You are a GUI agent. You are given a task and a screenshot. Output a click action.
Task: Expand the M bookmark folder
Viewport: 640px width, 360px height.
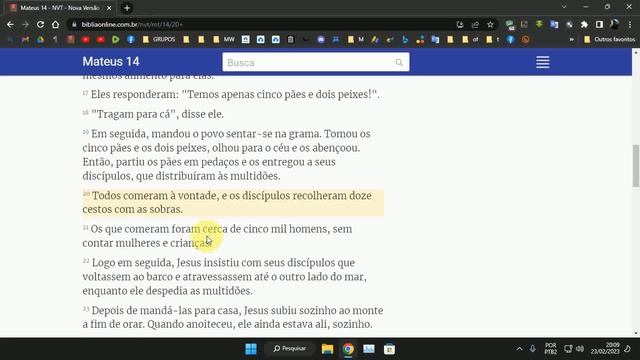click(356, 40)
